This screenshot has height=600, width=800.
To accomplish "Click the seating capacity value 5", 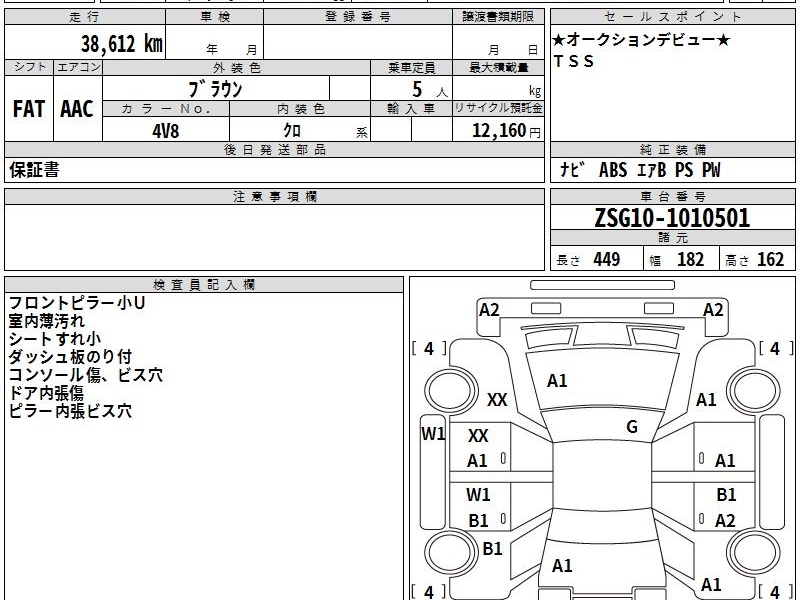I will point(417,89).
